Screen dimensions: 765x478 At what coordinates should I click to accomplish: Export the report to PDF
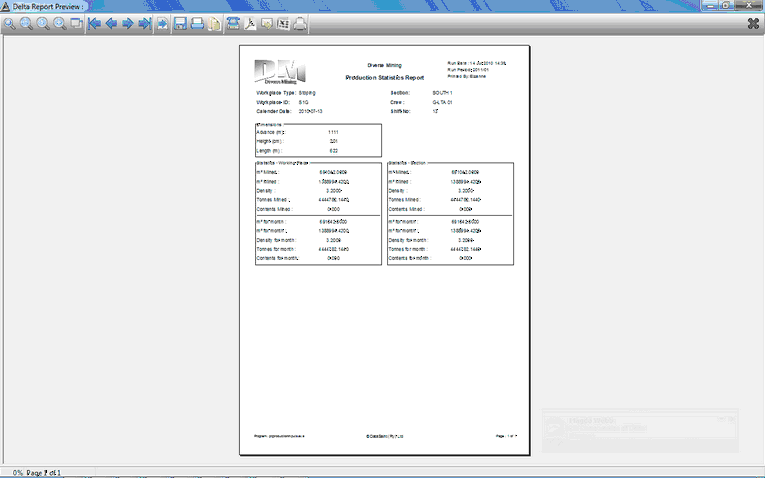pos(250,23)
